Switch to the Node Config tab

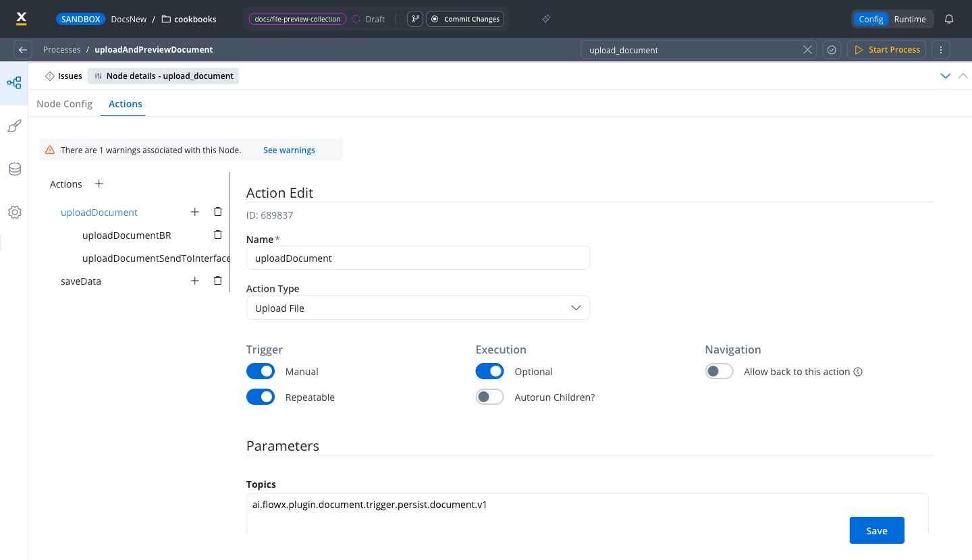click(x=64, y=104)
